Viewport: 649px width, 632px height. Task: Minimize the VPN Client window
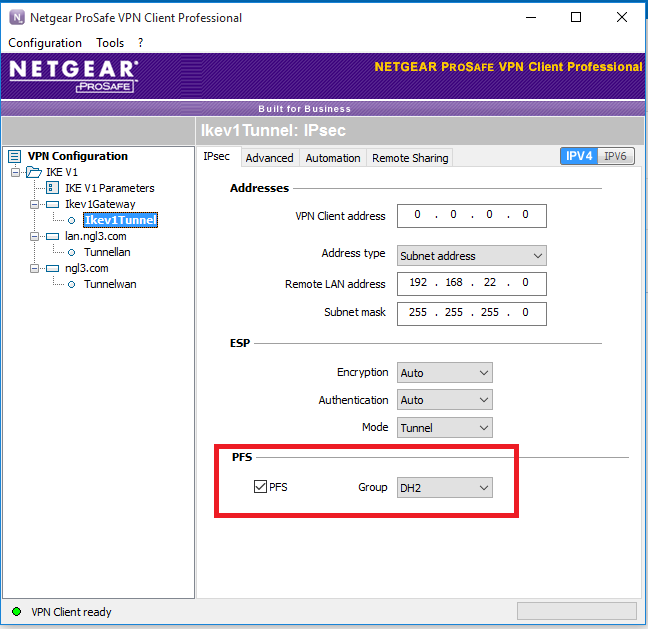pos(531,17)
